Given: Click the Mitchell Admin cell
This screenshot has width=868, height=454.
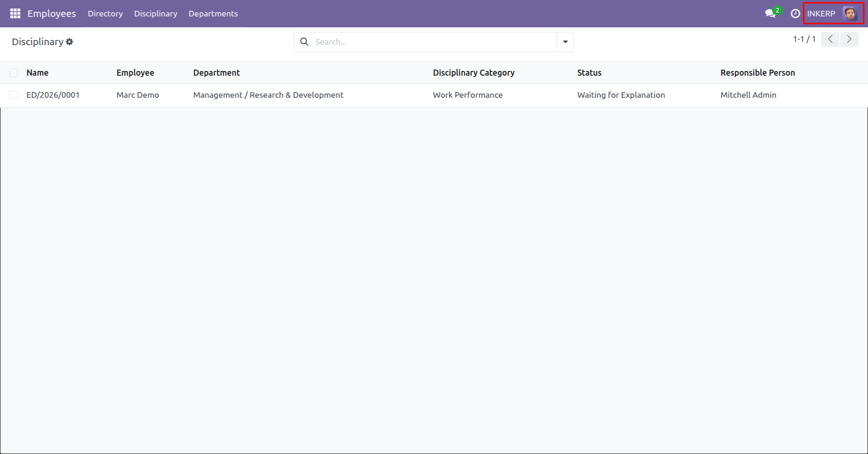Looking at the screenshot, I should (748, 95).
